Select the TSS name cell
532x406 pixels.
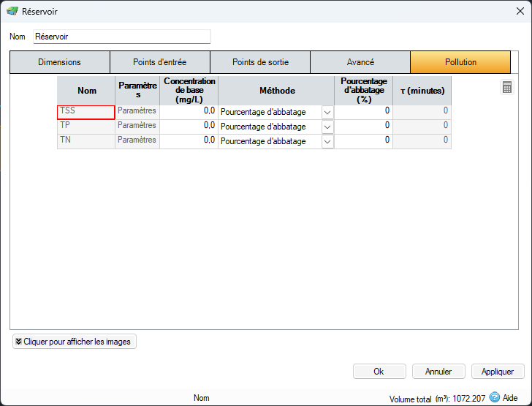[86, 113]
